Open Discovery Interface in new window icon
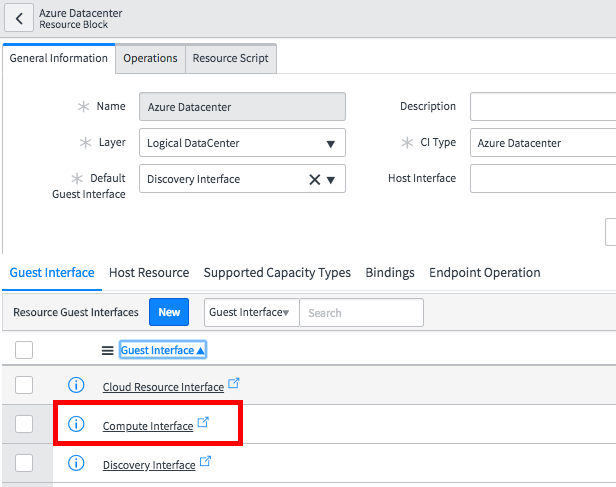The image size is (616, 487). (205, 461)
